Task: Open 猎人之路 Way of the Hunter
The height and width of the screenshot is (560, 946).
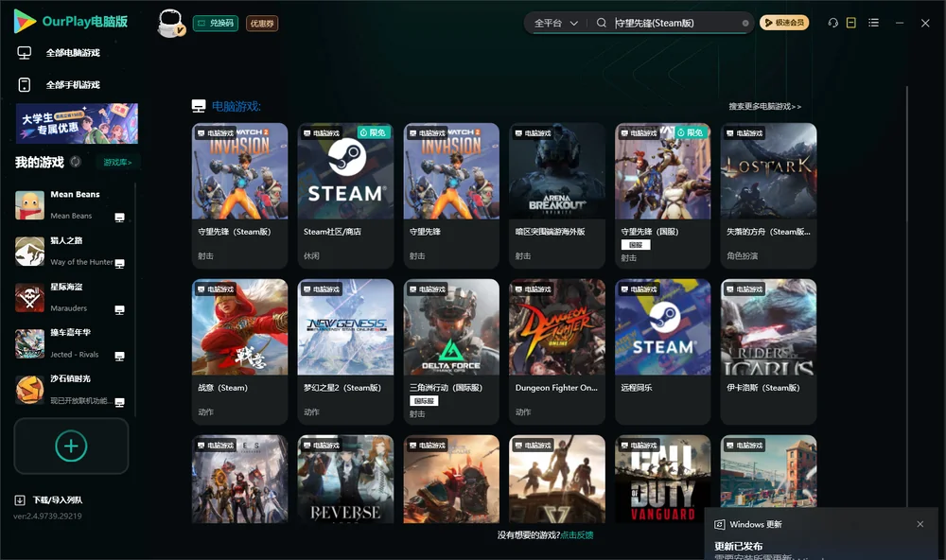Action: 70,251
